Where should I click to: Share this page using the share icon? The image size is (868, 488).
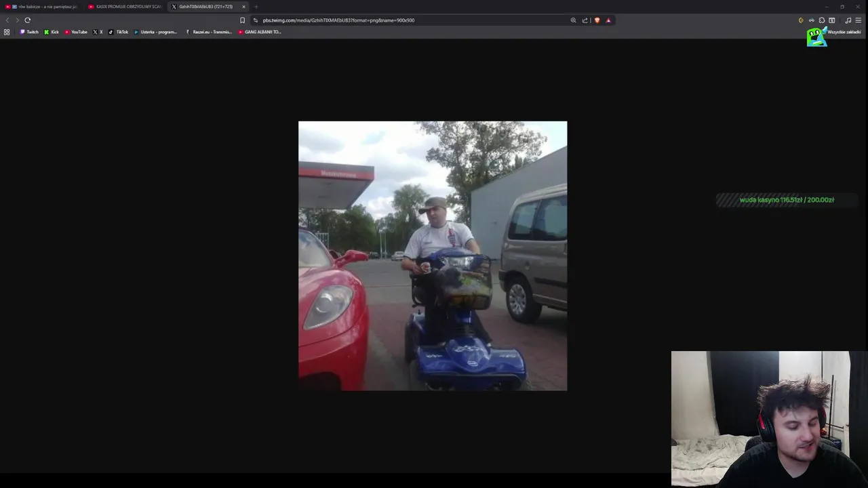585,20
